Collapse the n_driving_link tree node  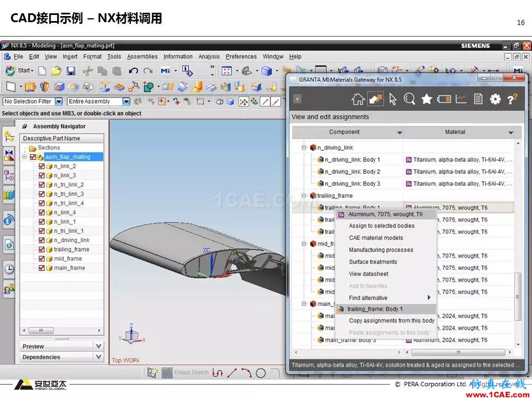click(x=304, y=147)
